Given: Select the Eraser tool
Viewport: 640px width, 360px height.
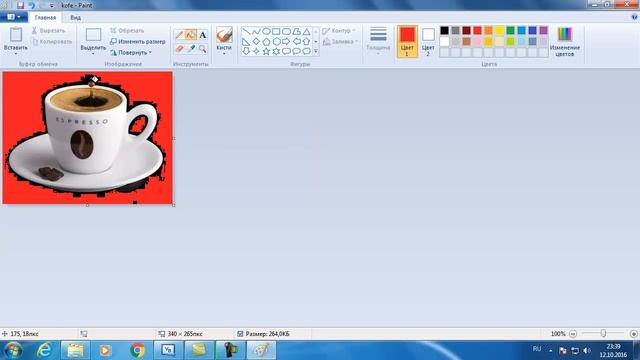Looking at the screenshot, I should [x=179, y=49].
